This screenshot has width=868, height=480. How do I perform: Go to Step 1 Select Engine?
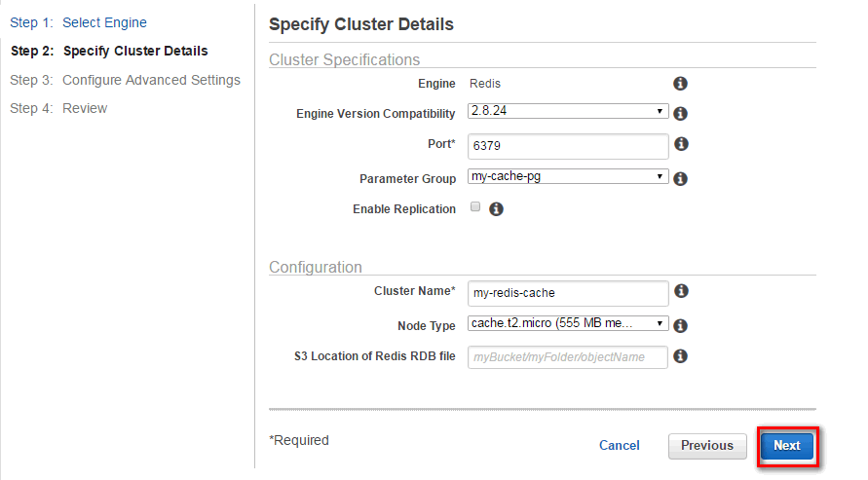78,22
